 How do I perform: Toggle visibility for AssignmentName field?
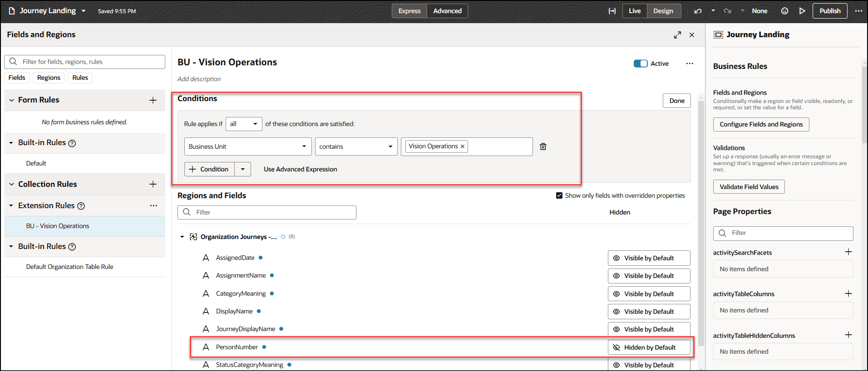649,276
